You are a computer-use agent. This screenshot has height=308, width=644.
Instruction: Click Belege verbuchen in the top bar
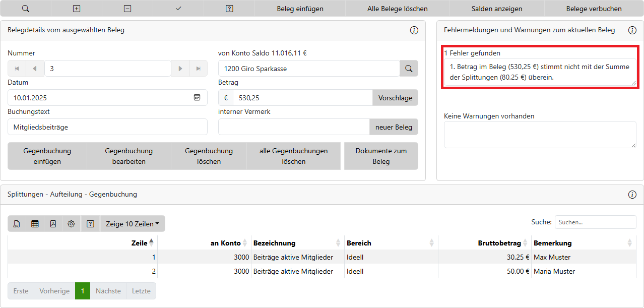(594, 9)
